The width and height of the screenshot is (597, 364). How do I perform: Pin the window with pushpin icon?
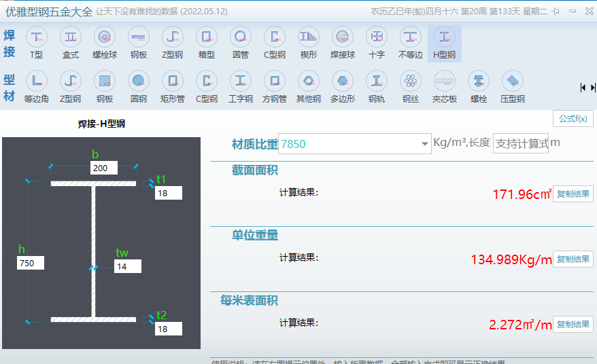pos(556,11)
